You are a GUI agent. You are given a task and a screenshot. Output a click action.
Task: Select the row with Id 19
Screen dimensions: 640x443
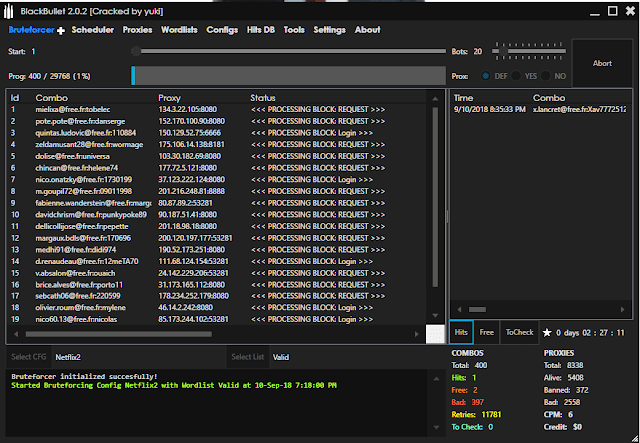pos(216,319)
